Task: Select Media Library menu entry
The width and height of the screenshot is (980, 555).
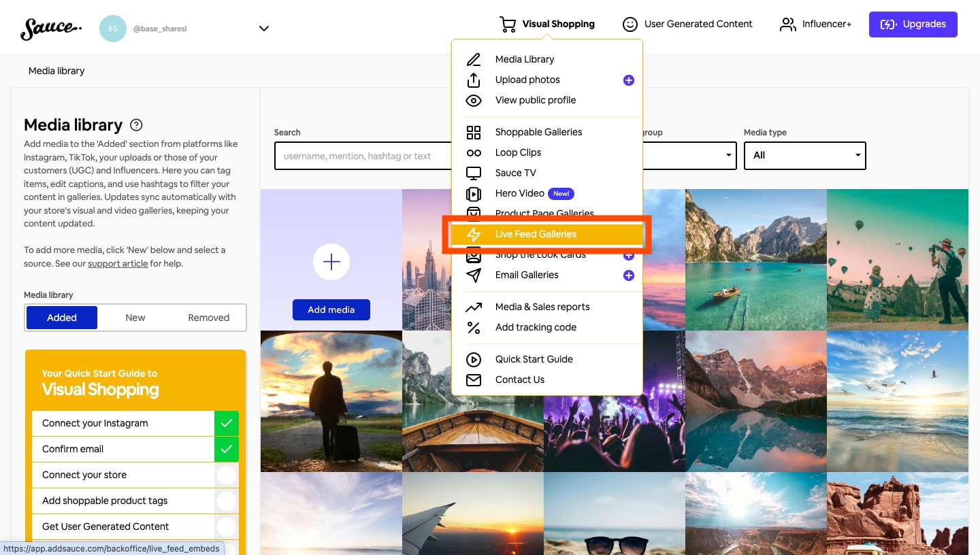Action: [x=525, y=59]
